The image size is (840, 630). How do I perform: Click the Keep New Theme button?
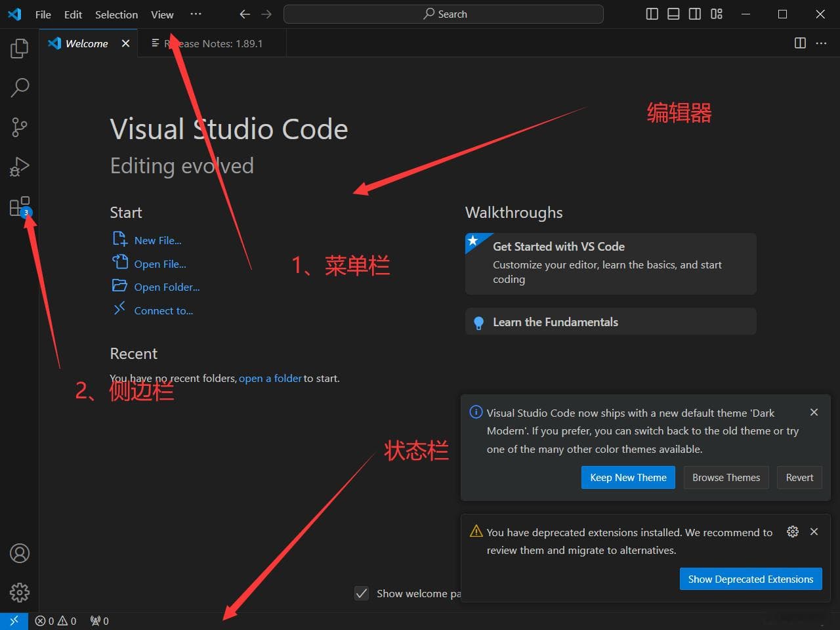pos(628,477)
